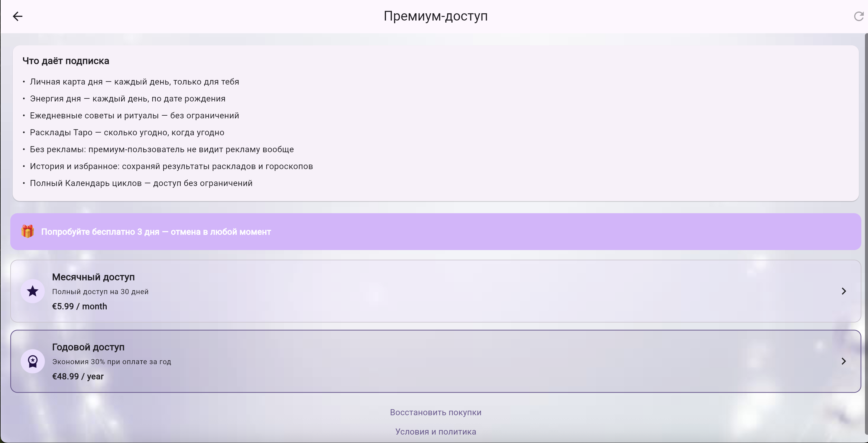Click the €48.99 / year price label
Screen dimensions: 868x443
click(78, 376)
